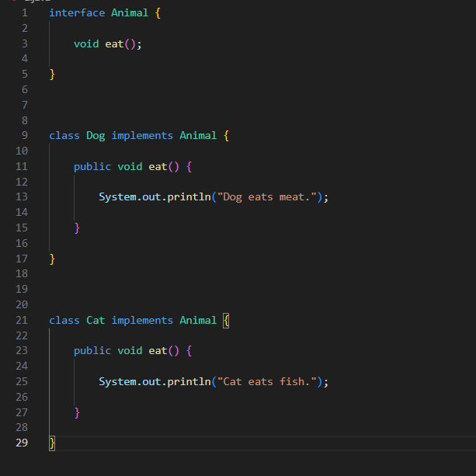Click the highlighted closing brace on line 29

52,443
